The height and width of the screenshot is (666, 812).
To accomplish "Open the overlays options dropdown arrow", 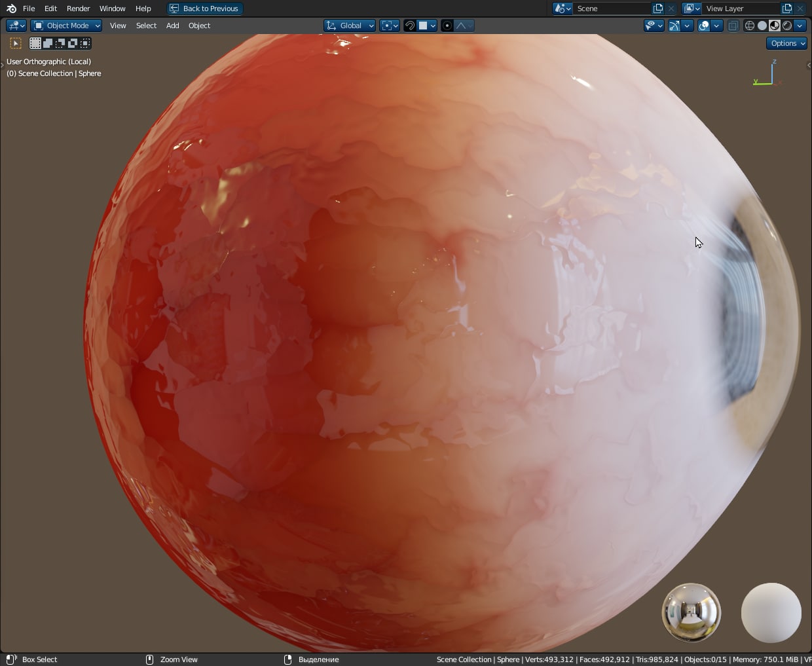I will (717, 26).
